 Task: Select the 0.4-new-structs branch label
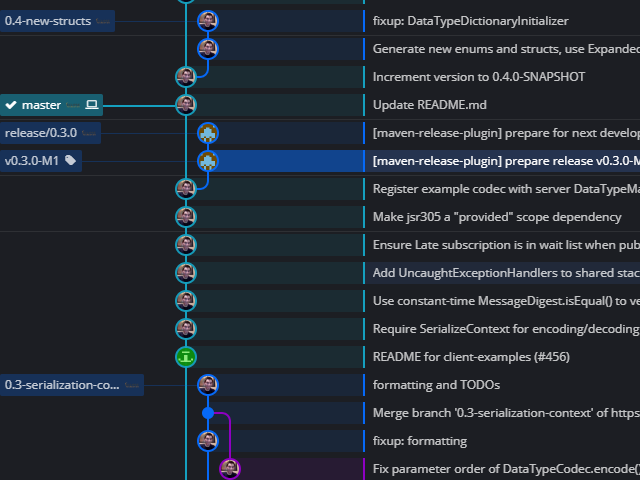click(48, 21)
